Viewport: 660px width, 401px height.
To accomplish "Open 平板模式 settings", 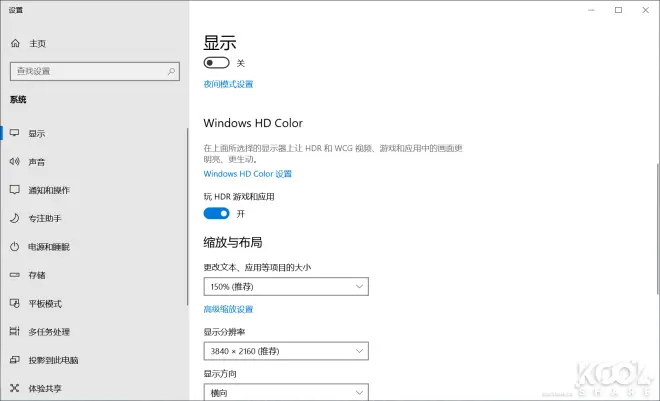I will 45,303.
